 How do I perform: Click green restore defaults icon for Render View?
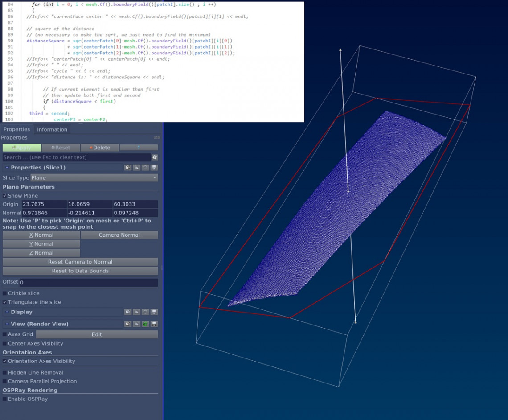point(145,324)
